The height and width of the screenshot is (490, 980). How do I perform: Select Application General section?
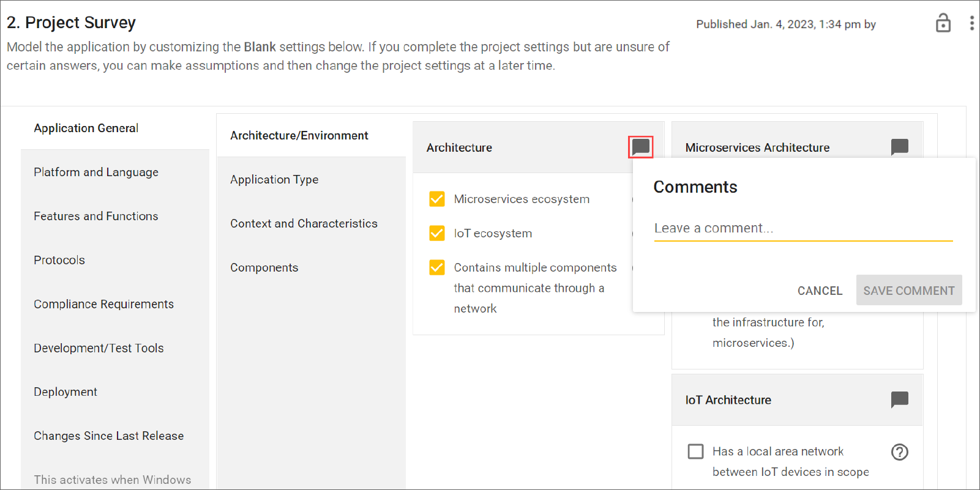click(x=86, y=128)
